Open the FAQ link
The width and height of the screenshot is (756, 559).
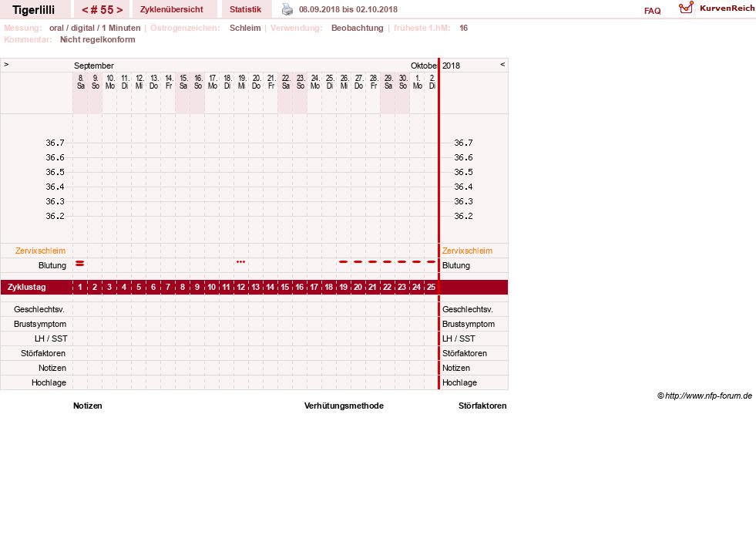point(652,11)
